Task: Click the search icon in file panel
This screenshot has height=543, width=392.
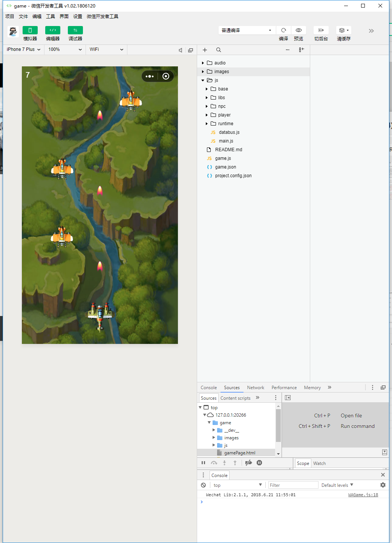Action: (219, 50)
